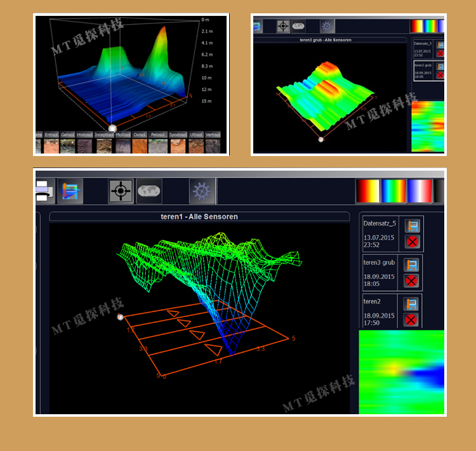Click the soil thumbnail below the Pelosol label
Screen dimensions: 476x451
click(158, 147)
